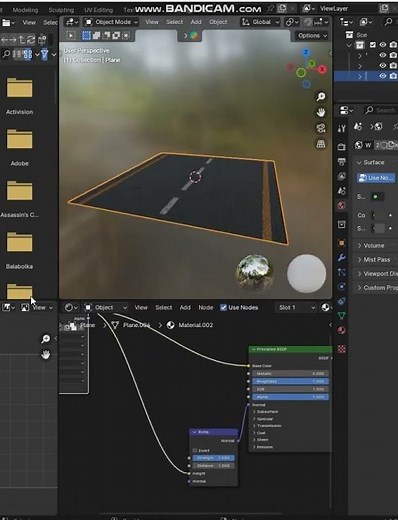Open the View Layer properties tab icon

(342, 176)
